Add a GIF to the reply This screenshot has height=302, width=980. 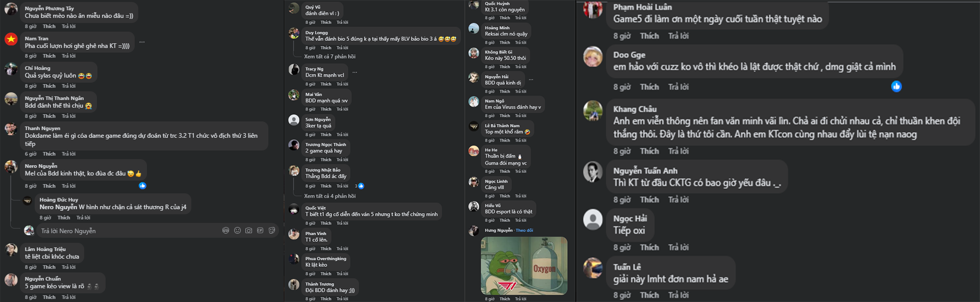click(x=260, y=231)
